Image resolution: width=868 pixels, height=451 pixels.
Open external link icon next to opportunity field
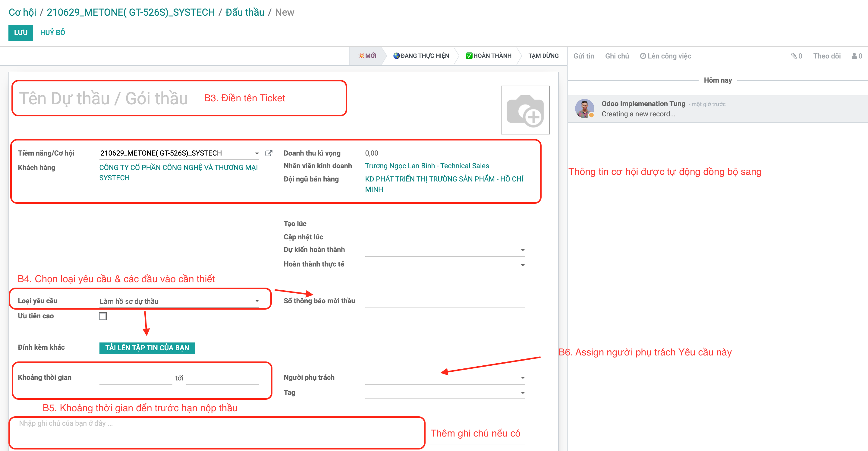[x=269, y=153]
